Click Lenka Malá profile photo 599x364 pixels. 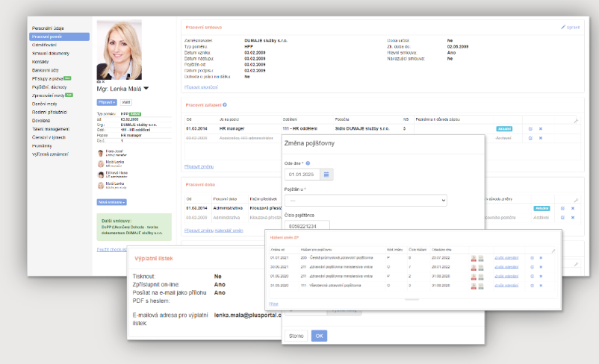point(120,49)
